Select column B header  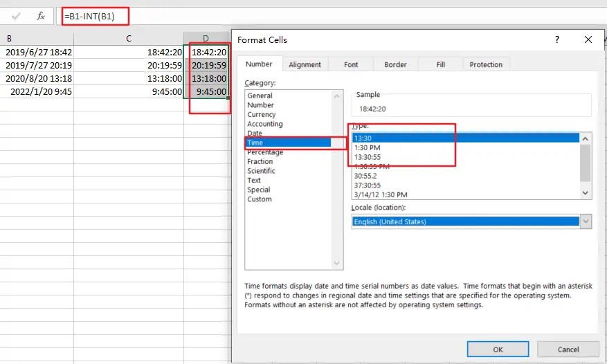(37, 38)
